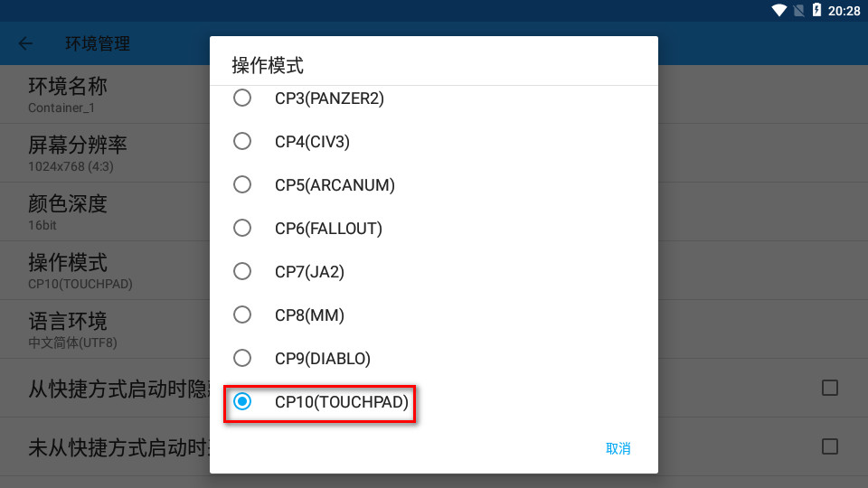Open the 环境名称 Container_1 setting
This screenshot has width=868, height=488.
pos(105,95)
